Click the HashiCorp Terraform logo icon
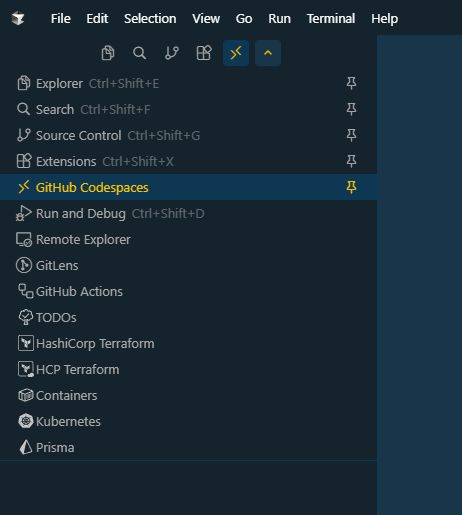This screenshot has height=515, width=462. (26, 343)
